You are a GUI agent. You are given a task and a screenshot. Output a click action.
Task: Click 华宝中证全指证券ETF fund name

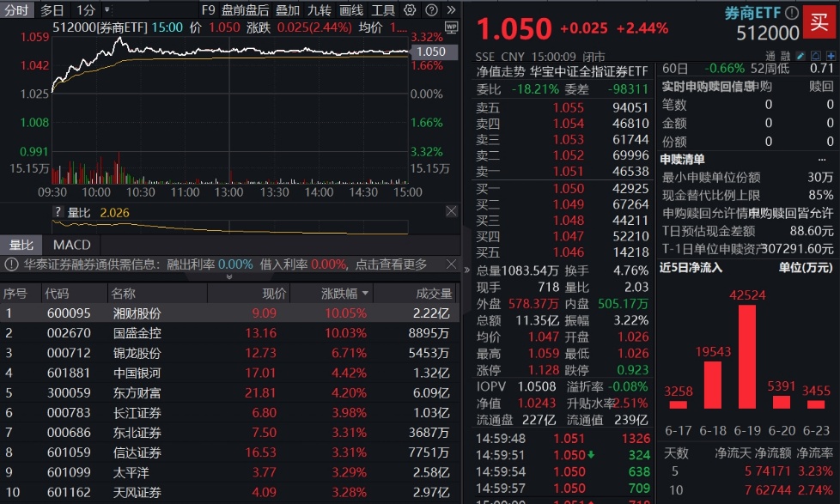point(588,71)
